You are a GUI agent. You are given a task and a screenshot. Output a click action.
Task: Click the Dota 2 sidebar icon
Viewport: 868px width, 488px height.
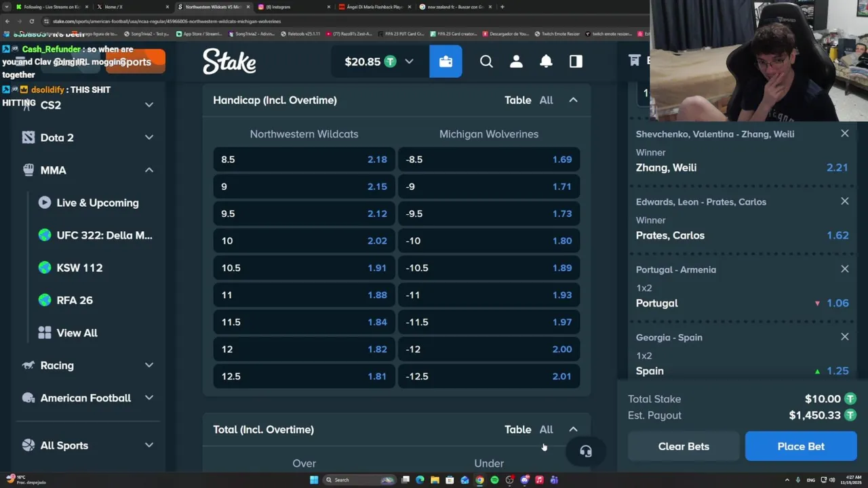(28, 138)
